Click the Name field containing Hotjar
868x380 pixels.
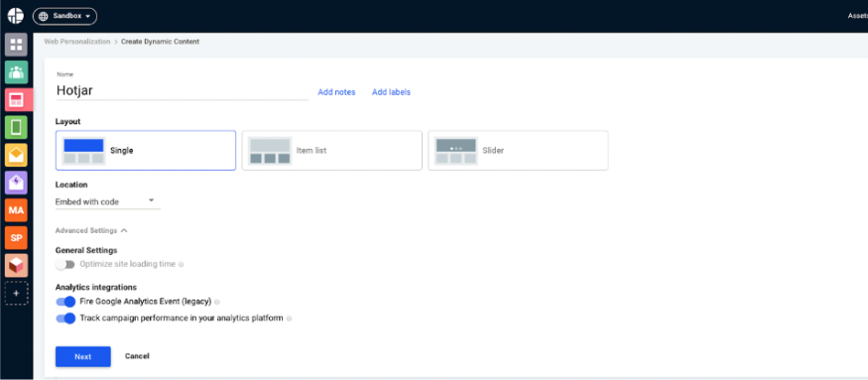coord(182,91)
